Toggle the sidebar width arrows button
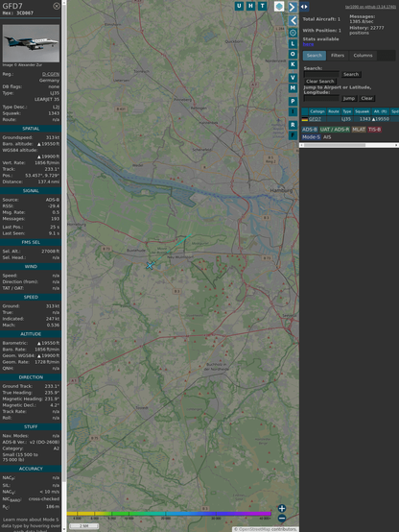The image size is (399, 532). pos(304,7)
